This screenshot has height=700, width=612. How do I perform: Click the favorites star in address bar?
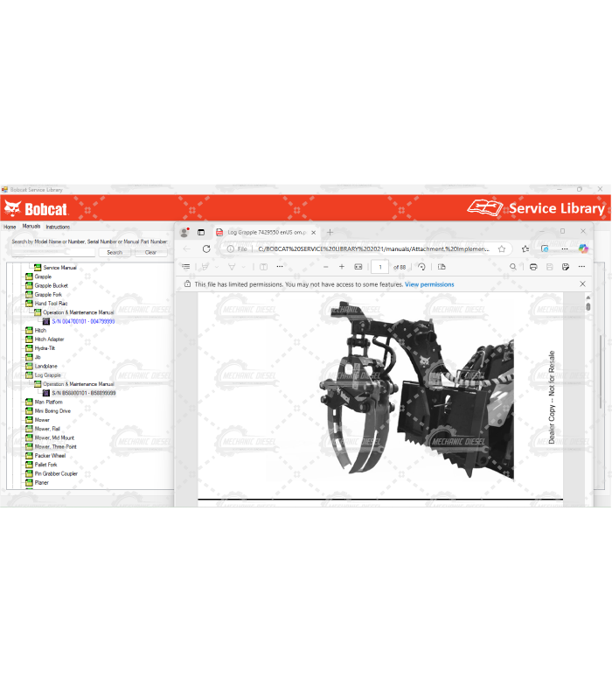pos(502,248)
